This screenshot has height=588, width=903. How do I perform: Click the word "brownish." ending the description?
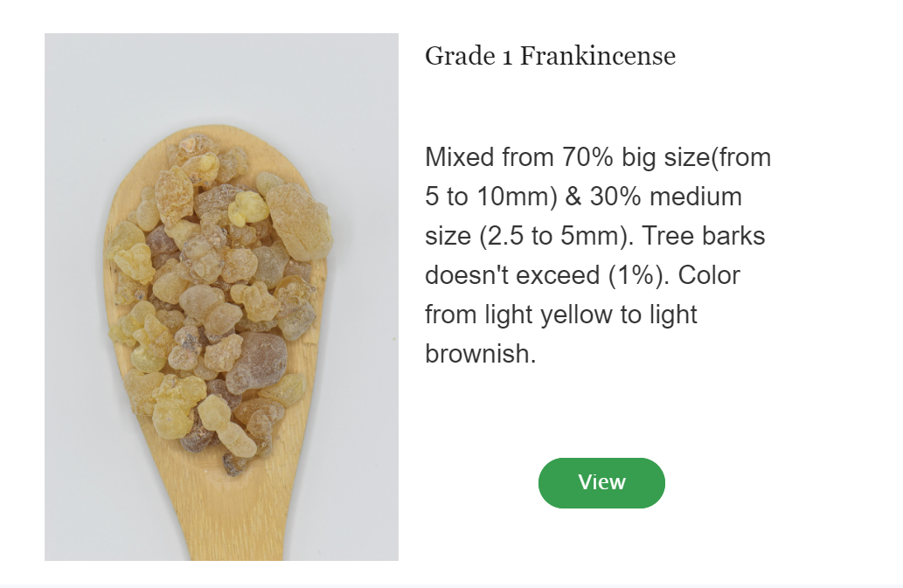(480, 354)
